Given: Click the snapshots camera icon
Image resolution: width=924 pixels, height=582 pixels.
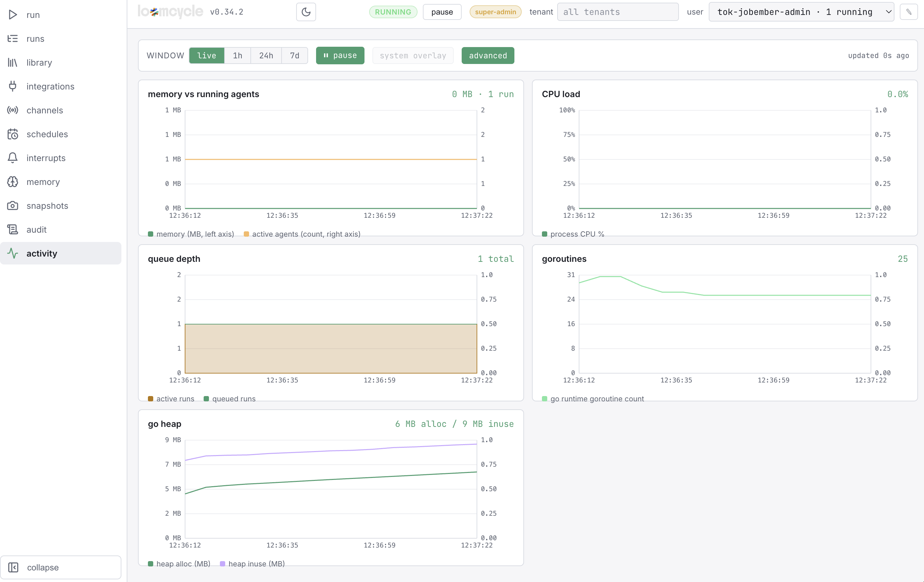Looking at the screenshot, I should pyautogui.click(x=13, y=206).
